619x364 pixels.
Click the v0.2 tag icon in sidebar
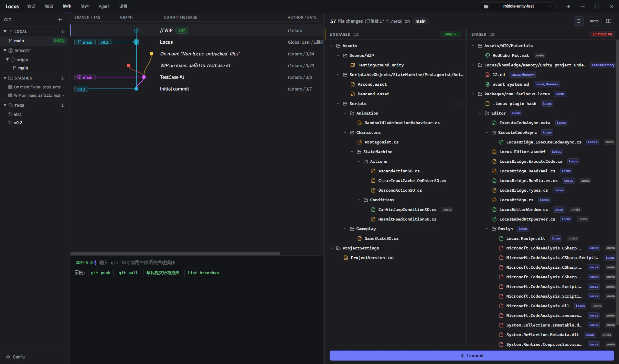point(10,122)
